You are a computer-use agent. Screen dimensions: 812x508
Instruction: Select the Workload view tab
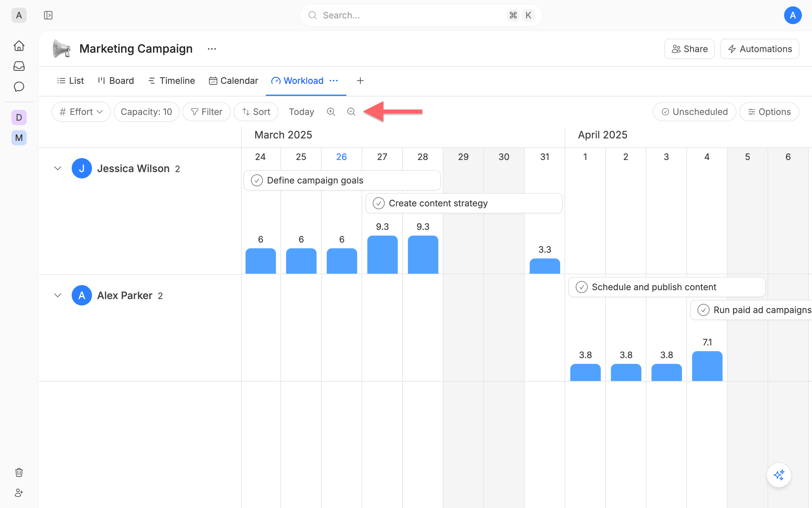tap(297, 81)
